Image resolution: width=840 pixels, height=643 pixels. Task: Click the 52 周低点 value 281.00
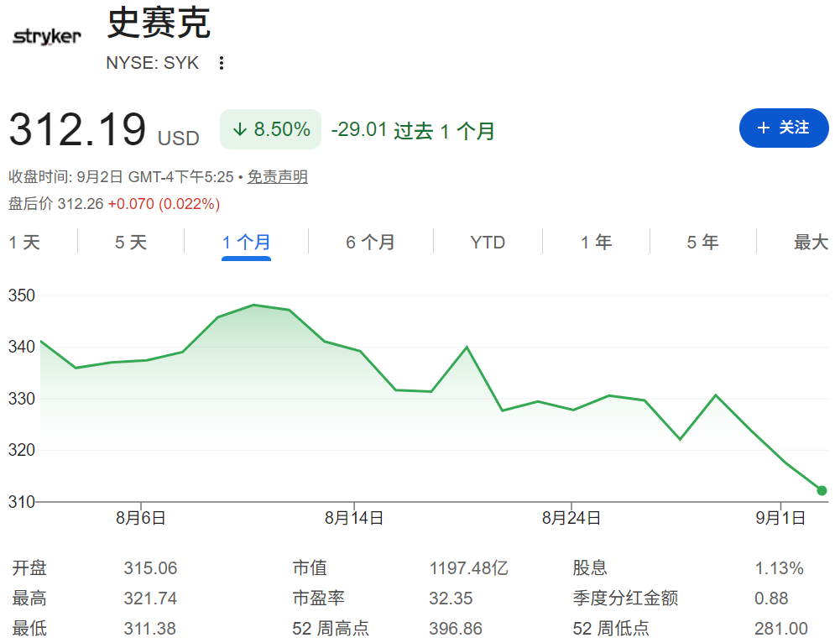[781, 628]
